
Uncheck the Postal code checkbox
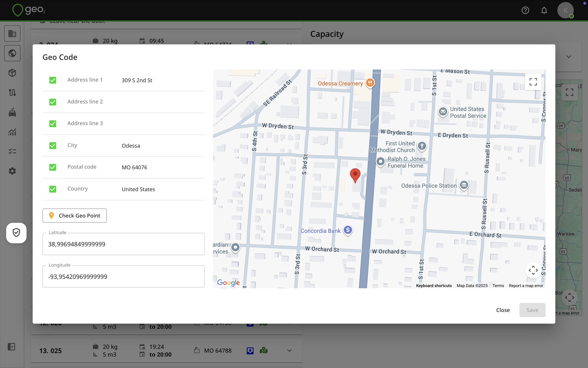tap(53, 167)
